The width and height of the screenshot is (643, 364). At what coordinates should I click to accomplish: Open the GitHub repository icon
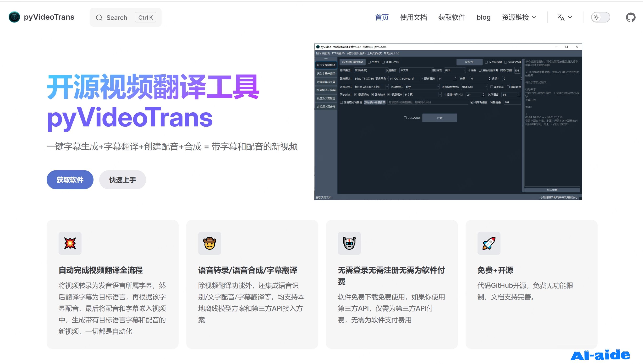[631, 17]
